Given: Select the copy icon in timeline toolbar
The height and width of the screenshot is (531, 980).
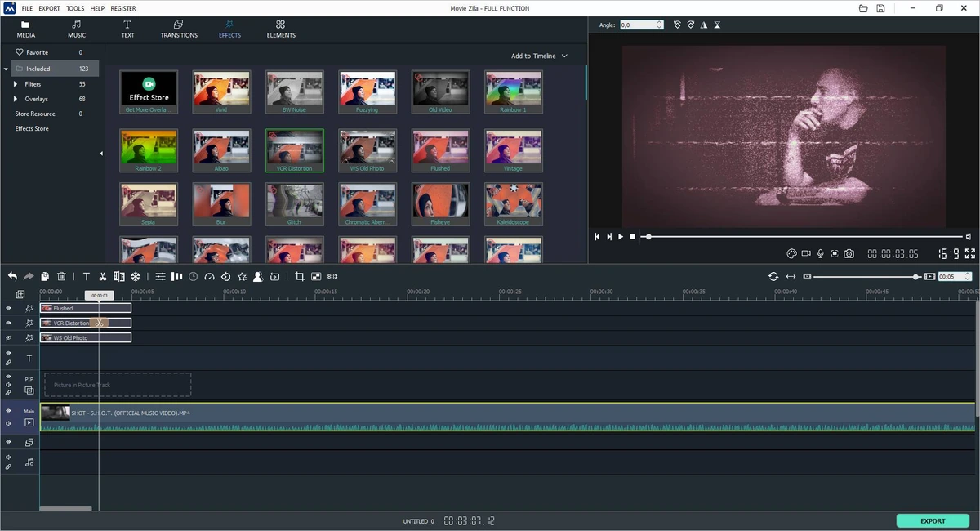Looking at the screenshot, I should (x=45, y=277).
